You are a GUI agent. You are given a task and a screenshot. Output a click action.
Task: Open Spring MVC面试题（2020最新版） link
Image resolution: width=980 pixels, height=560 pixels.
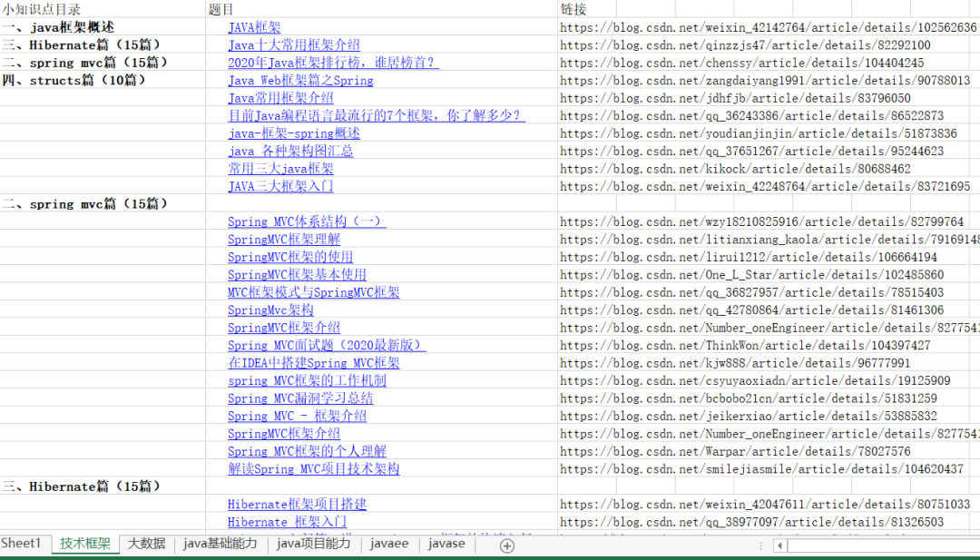coord(327,345)
